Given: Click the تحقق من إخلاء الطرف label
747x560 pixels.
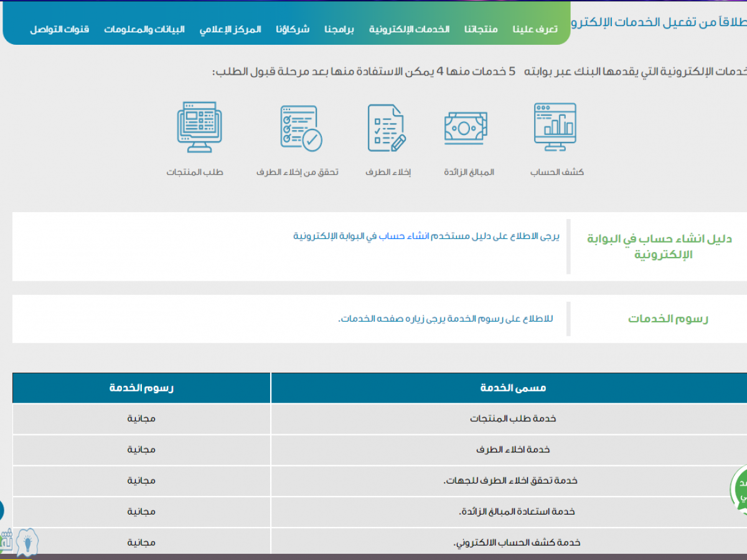Looking at the screenshot, I should pos(298,172).
